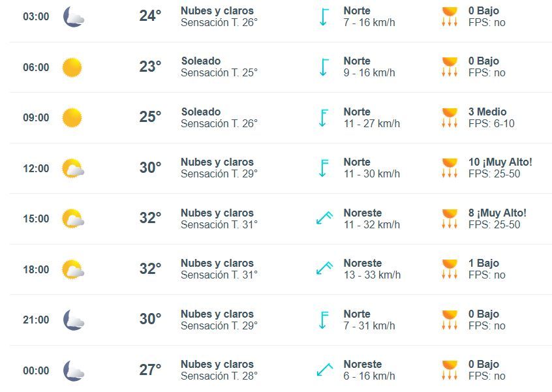Click the sun icon at 06:00
552x392 pixels.
[72, 67]
